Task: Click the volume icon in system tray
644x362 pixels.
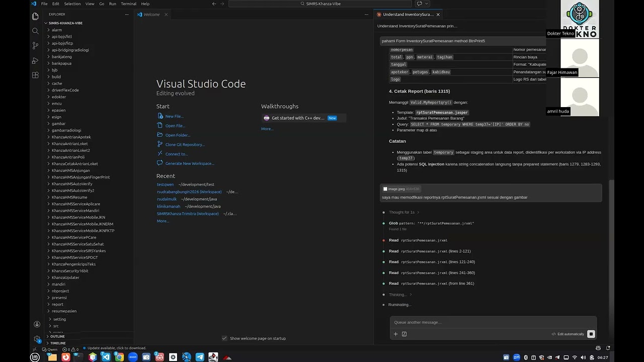Action: [x=583, y=357]
